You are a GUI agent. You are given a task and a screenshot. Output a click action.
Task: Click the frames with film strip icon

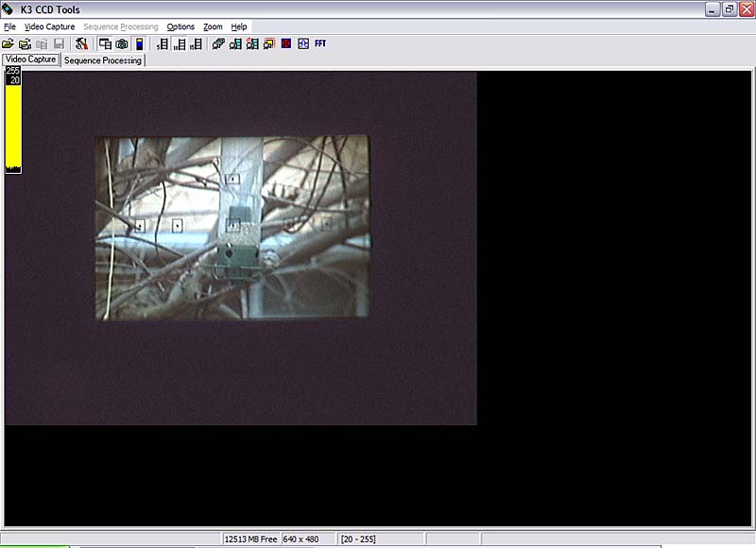[x=235, y=44]
